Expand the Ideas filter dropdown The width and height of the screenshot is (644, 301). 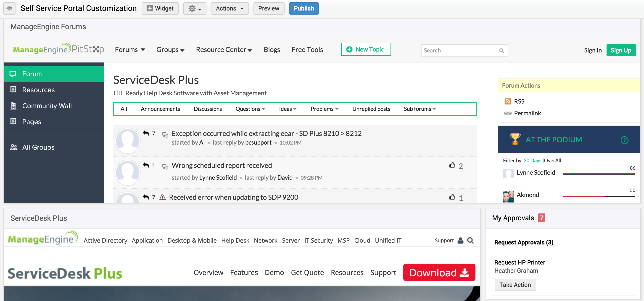(x=288, y=109)
